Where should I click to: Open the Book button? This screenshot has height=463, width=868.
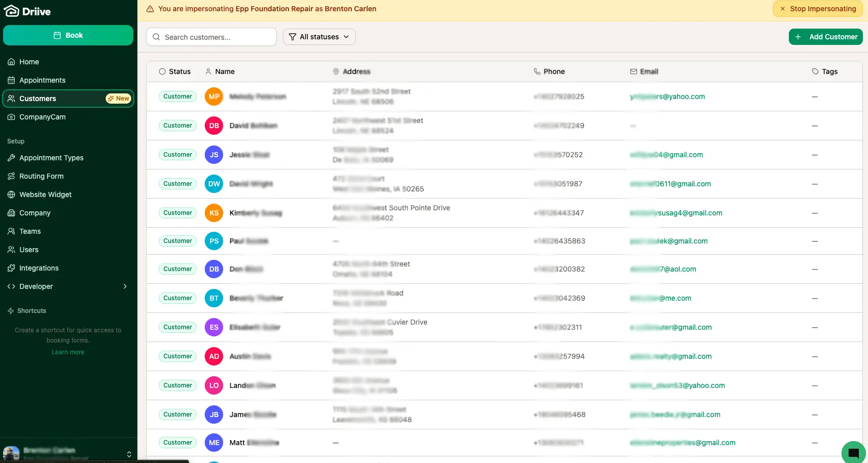[68, 35]
